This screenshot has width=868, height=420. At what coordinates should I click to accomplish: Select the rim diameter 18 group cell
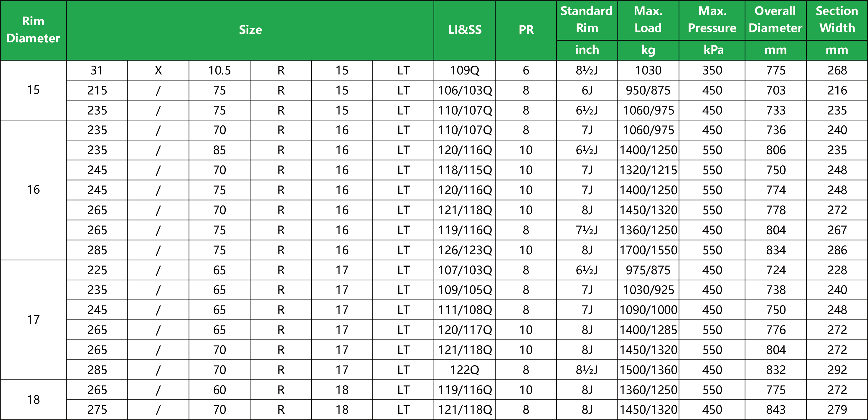click(33, 400)
